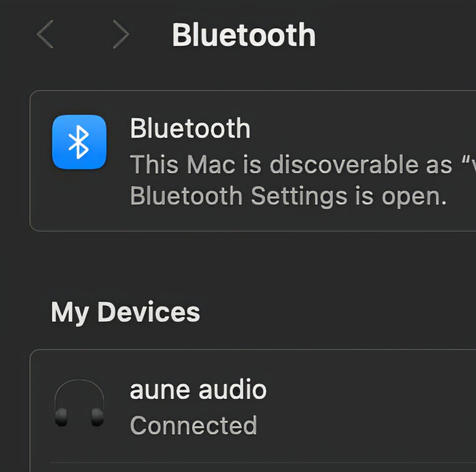Go back using the left chevron
The height and width of the screenshot is (472, 476).
coord(45,35)
